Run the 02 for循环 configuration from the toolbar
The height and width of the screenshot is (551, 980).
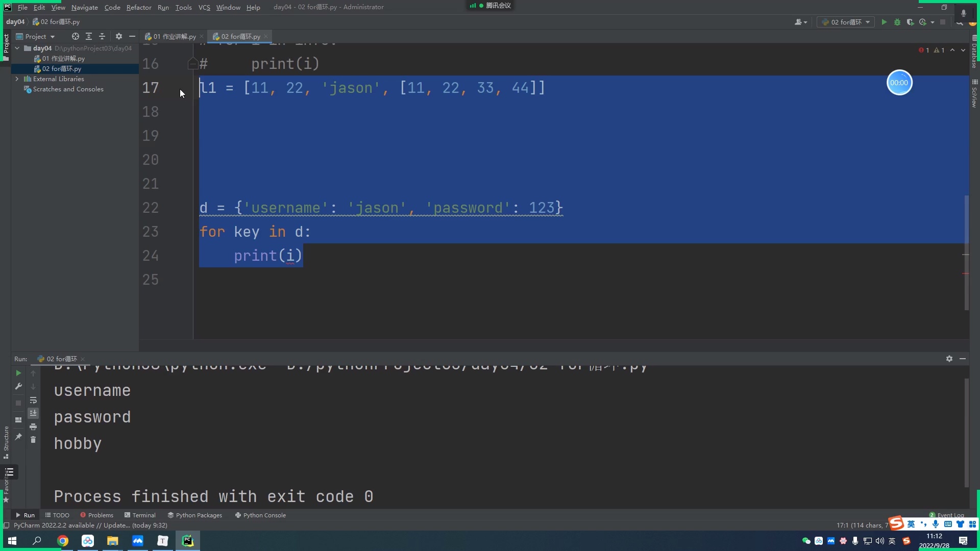884,22
